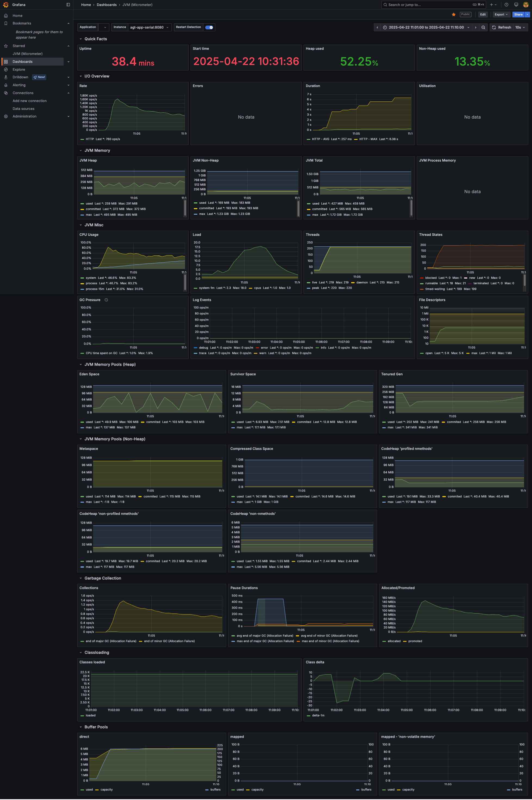Click the blue Share button
The height and width of the screenshot is (800, 532).
tap(518, 15)
